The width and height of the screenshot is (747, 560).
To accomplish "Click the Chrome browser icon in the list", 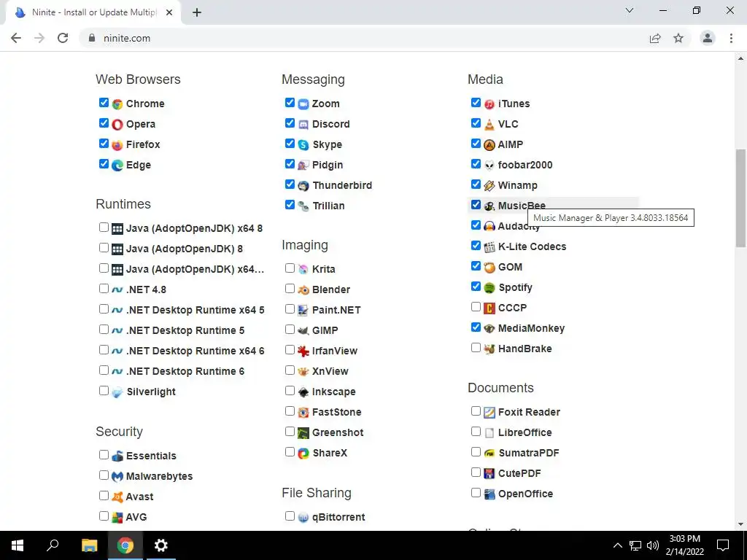I will [x=117, y=104].
